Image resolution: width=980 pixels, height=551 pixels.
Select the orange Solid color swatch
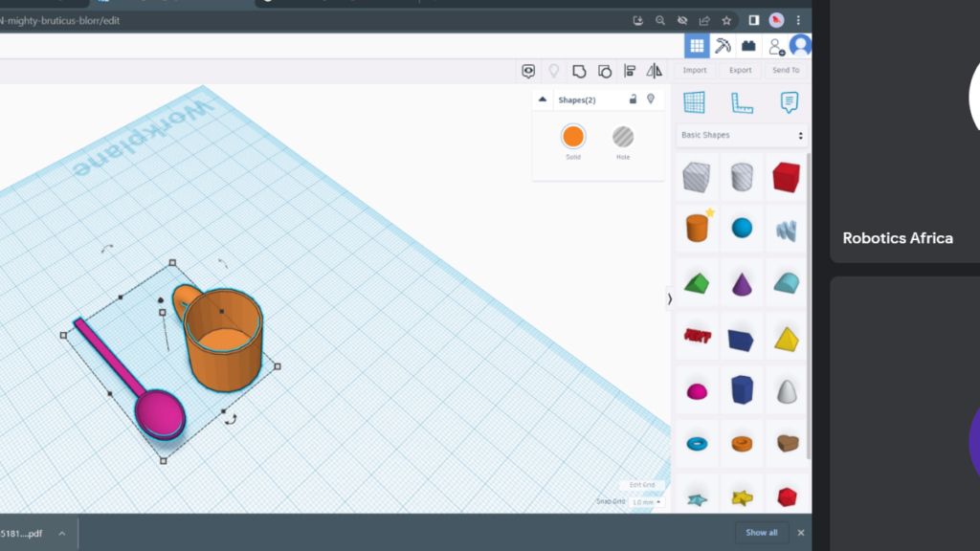[x=573, y=137]
